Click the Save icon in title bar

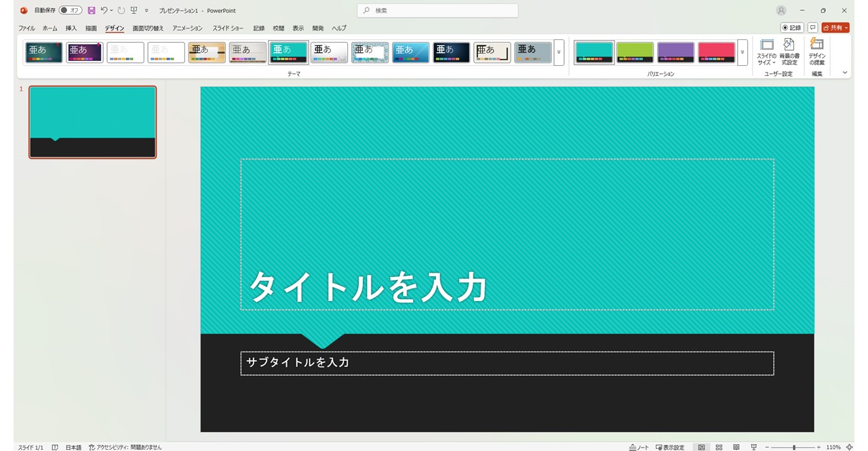[x=92, y=11]
